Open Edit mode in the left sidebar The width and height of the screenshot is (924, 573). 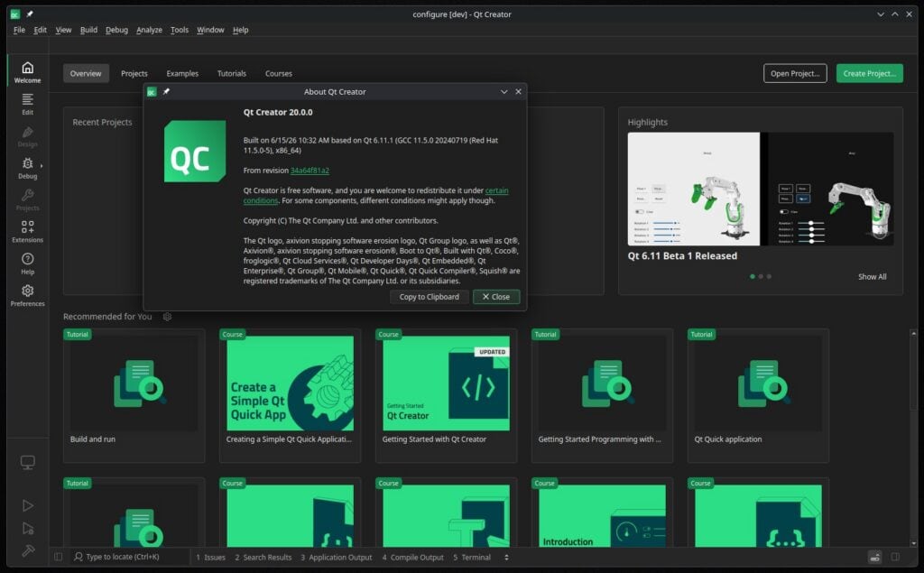(28, 104)
